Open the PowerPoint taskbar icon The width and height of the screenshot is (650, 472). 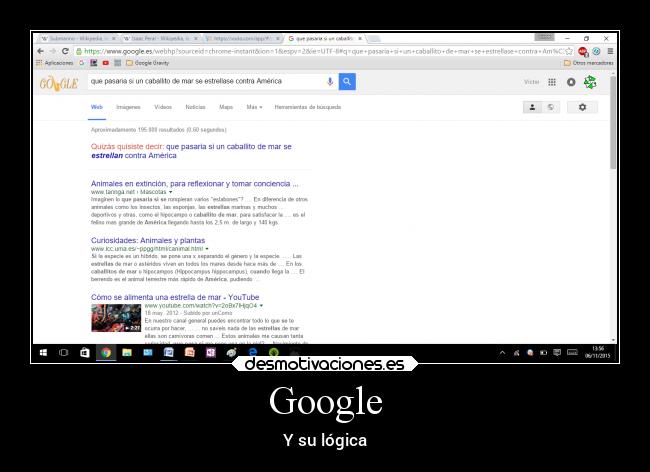click(189, 353)
